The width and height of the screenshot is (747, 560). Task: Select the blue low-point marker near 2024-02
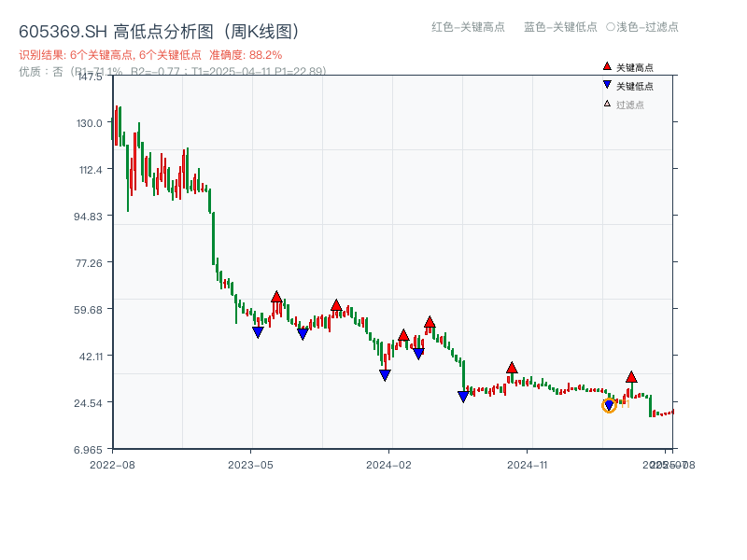click(385, 373)
